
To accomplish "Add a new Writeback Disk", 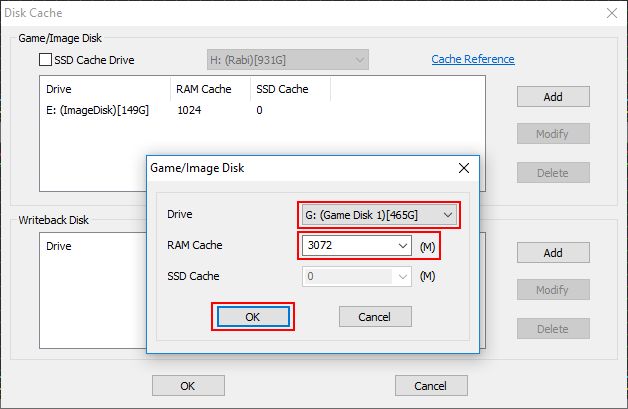I will [553, 253].
